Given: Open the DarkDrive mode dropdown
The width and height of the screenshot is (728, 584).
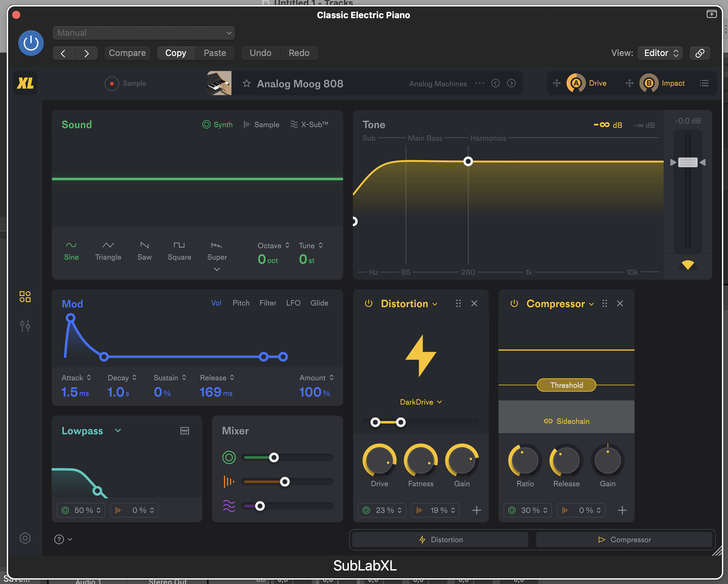Looking at the screenshot, I should (421, 402).
